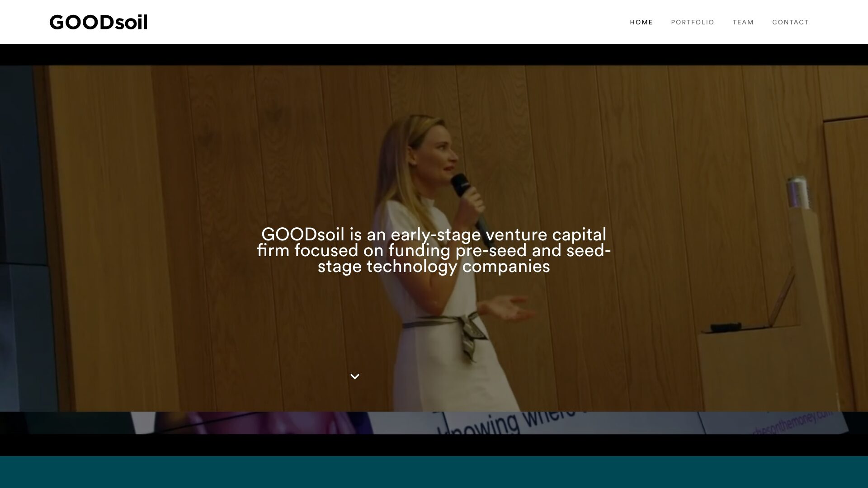Click the hero headline about early-stage venture capital
The height and width of the screenshot is (488, 868).
tap(434, 250)
